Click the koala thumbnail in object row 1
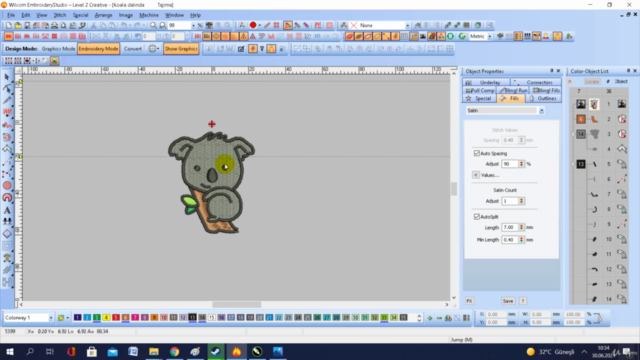Viewport: 640px width, 360px height. (594, 104)
